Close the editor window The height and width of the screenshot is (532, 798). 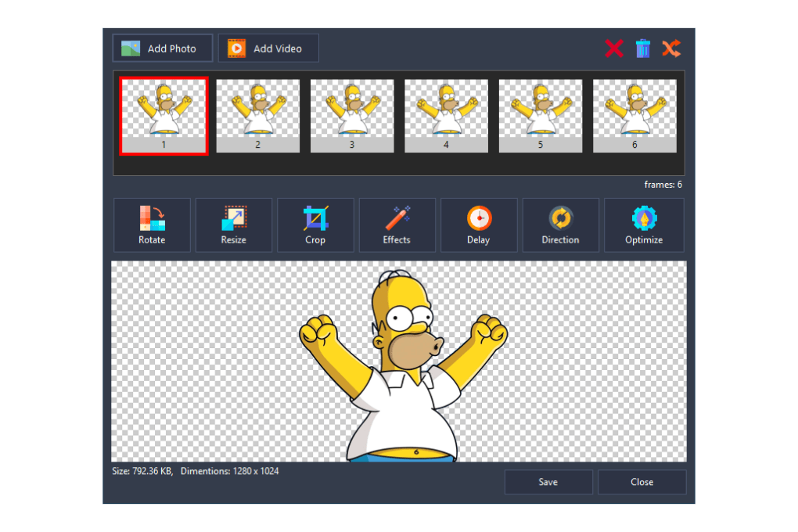tap(642, 482)
